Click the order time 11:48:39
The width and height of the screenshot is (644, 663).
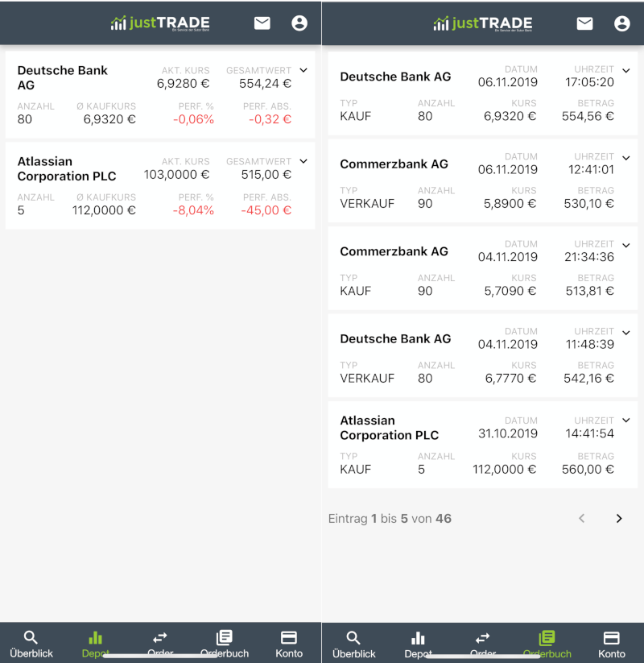(x=590, y=344)
